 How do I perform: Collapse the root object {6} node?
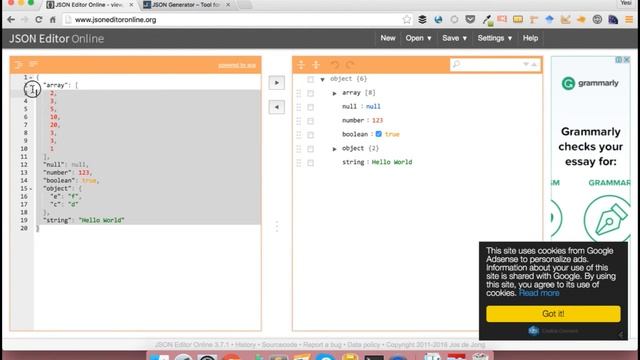point(322,80)
